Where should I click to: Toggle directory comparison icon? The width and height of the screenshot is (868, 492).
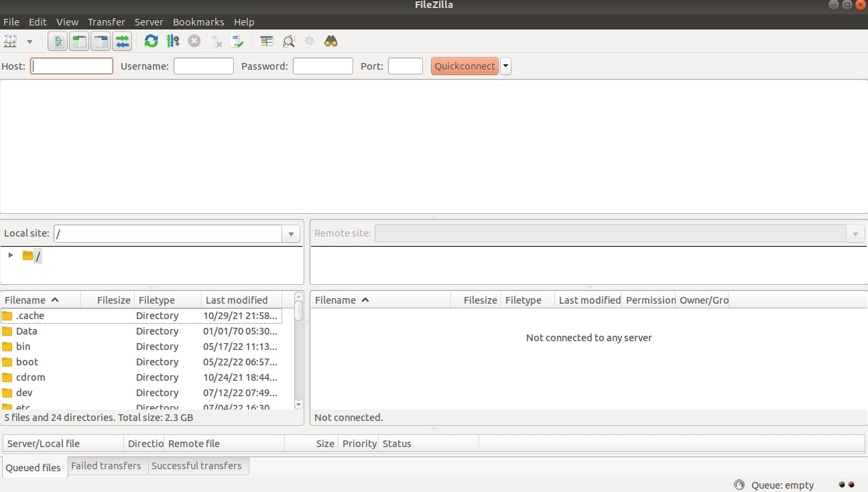pyautogui.click(x=288, y=42)
